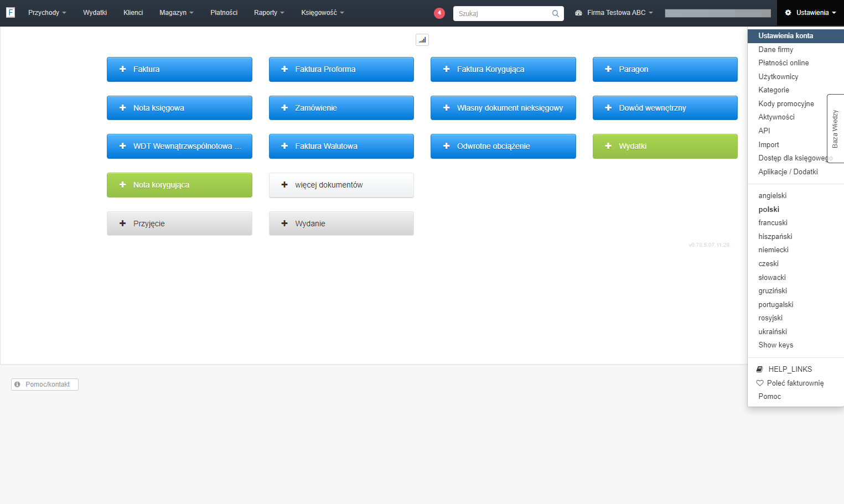Collapse the Ustawienia dropdown menu

point(811,13)
